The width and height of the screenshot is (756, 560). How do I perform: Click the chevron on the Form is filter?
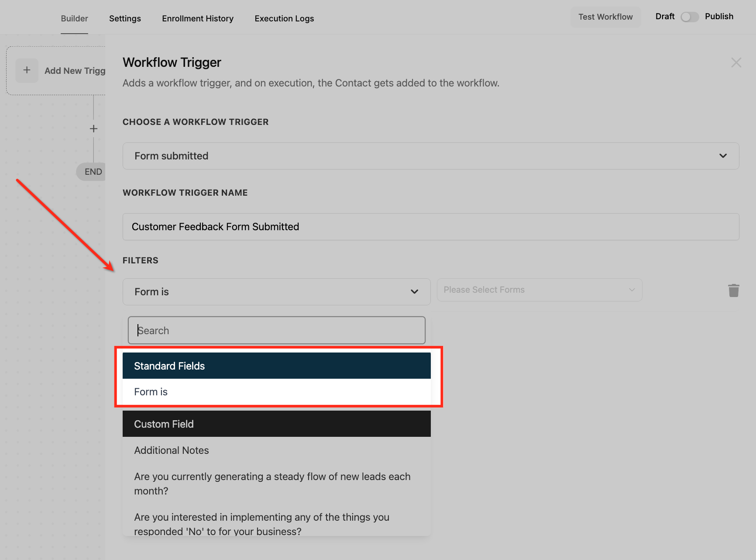tap(414, 291)
